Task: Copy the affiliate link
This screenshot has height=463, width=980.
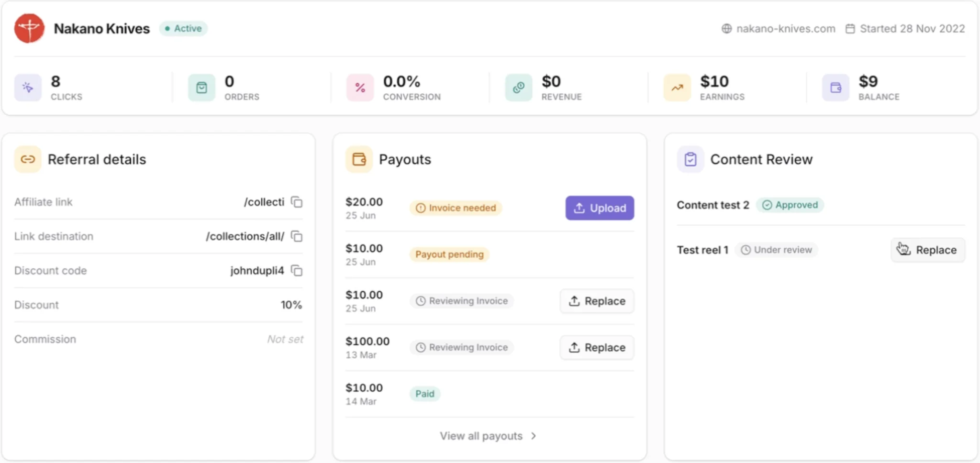Action: point(297,202)
